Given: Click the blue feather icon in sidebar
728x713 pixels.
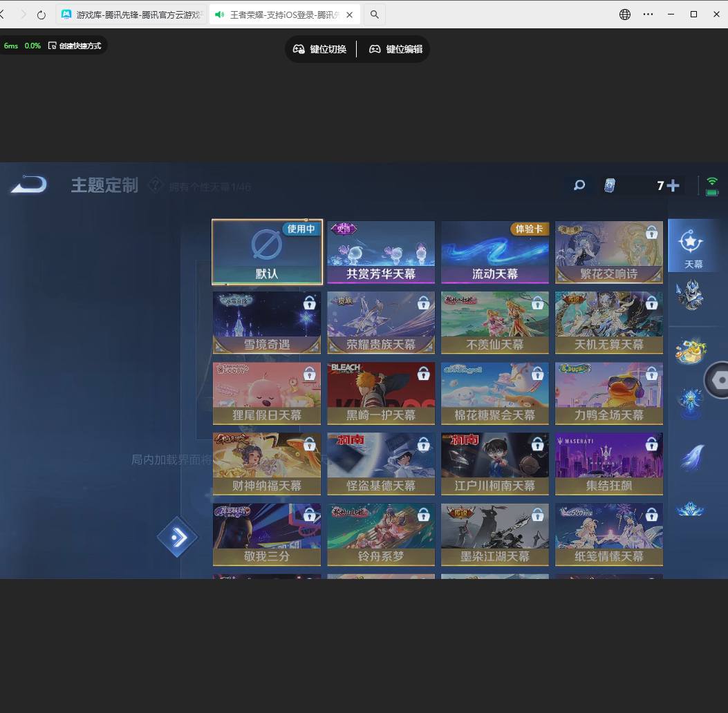Looking at the screenshot, I should click(x=691, y=457).
